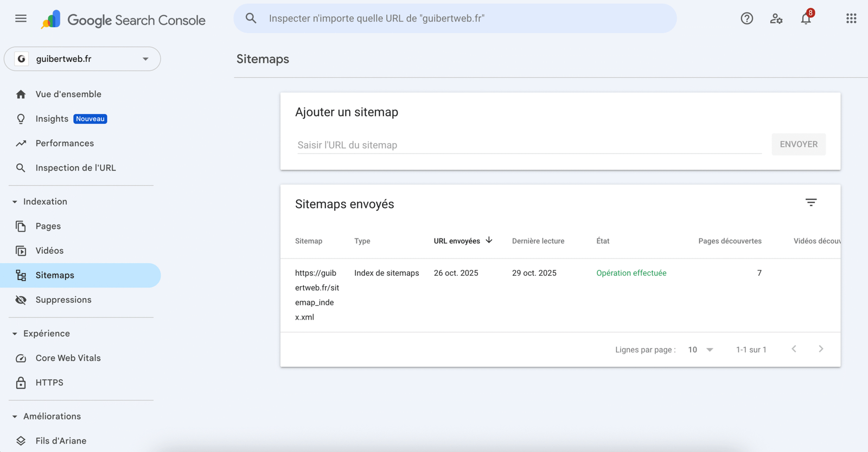This screenshot has height=452, width=868.
Task: Click the layered Fils d'Ariane icon
Action: pos(21,441)
